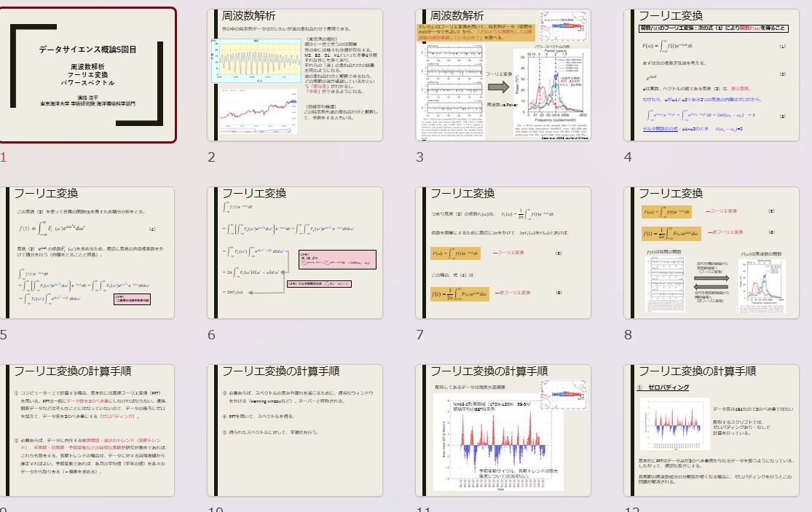Pick slide 7 with two yellow equations
This screenshot has width=812, height=512.
502,253
